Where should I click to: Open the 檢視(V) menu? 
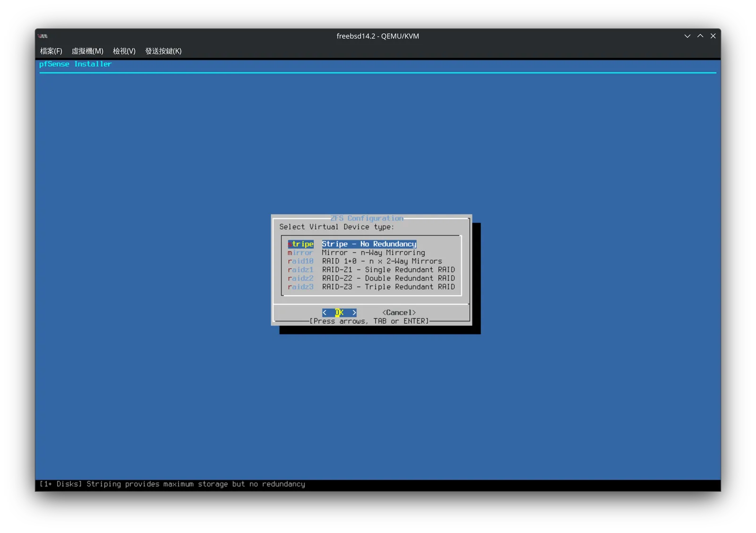(x=124, y=51)
